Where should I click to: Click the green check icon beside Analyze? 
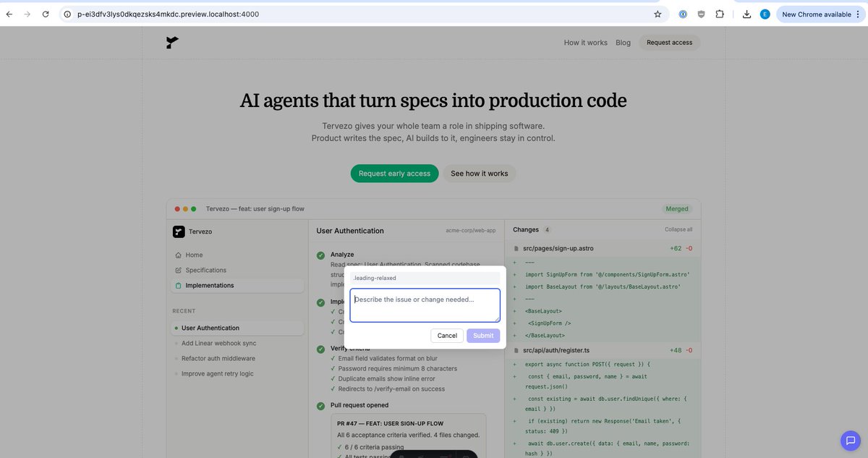320,255
